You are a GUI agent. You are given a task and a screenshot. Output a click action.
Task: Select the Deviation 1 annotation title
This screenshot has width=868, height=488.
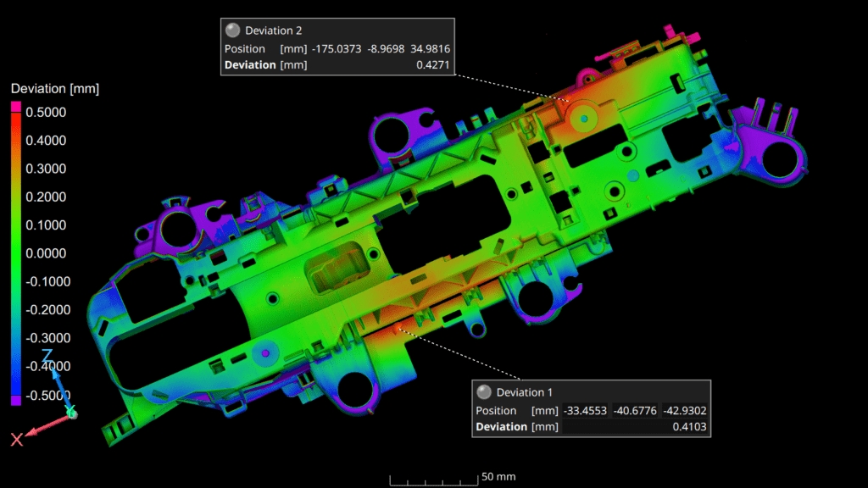pyautogui.click(x=525, y=392)
